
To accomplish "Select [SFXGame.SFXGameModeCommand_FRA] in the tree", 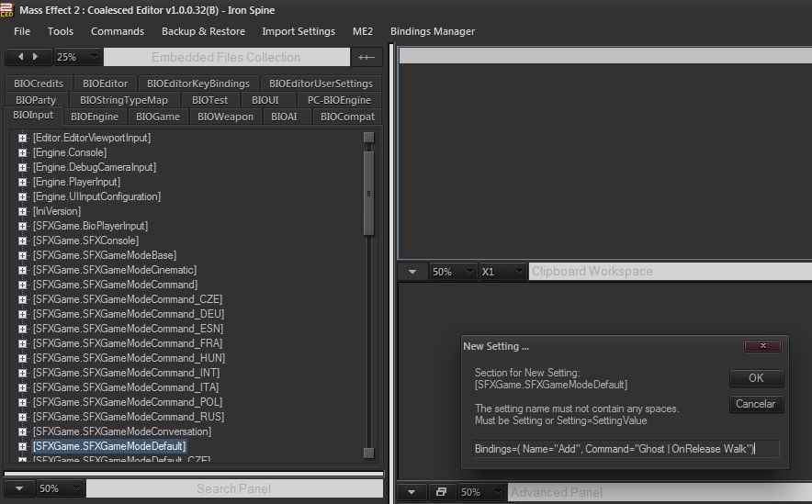I will [128, 343].
